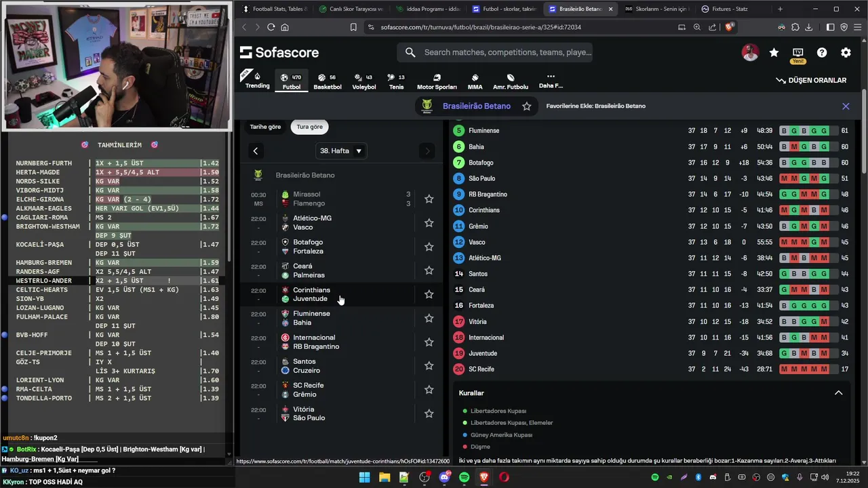868x488 pixels.
Task: Open Botafogo row in standings table
Action: click(x=652, y=163)
